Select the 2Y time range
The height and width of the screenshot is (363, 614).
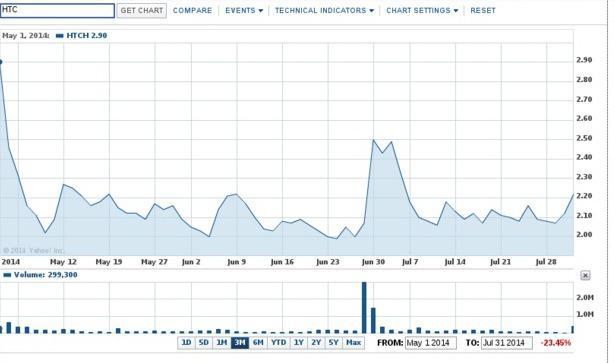pyautogui.click(x=316, y=343)
